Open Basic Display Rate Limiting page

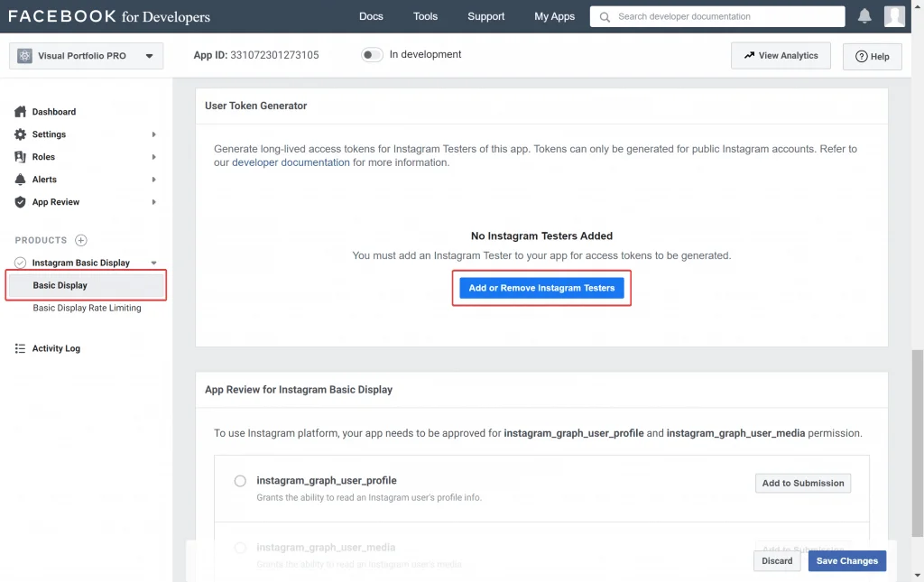[x=88, y=308]
